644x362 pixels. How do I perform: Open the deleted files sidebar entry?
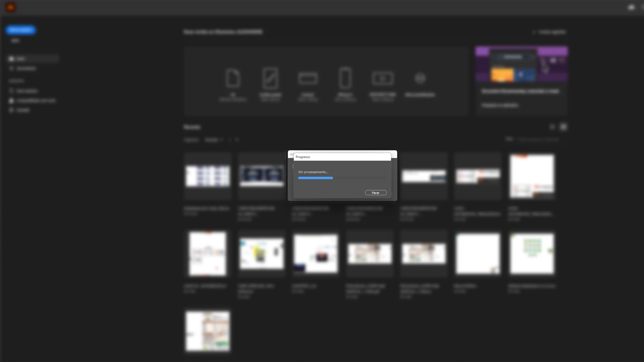22,110
